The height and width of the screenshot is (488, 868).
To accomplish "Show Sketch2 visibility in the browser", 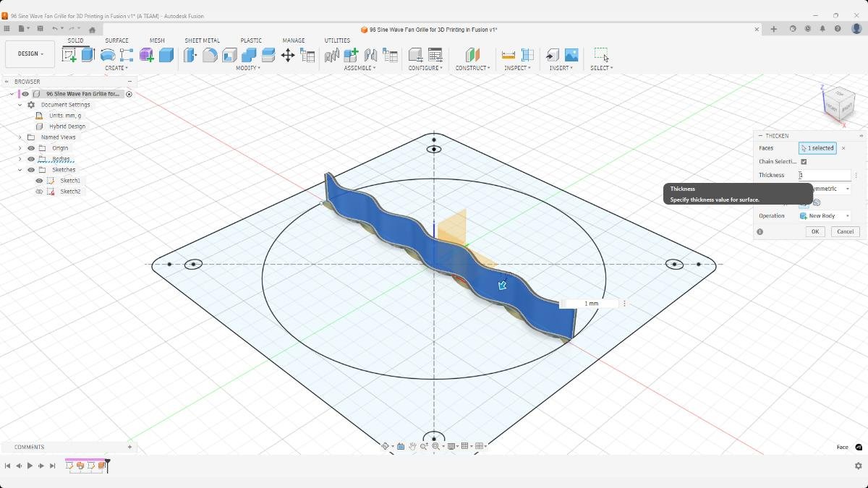I will pyautogui.click(x=39, y=191).
